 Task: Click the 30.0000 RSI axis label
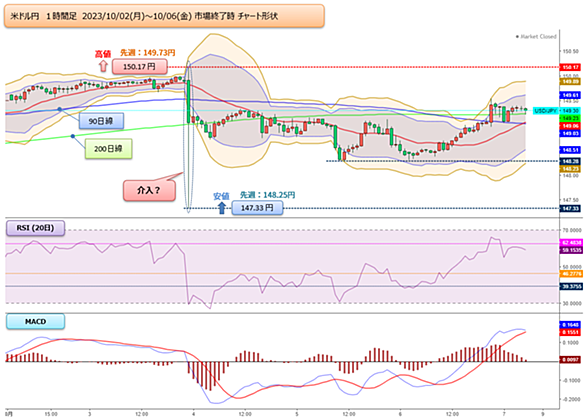572,303
